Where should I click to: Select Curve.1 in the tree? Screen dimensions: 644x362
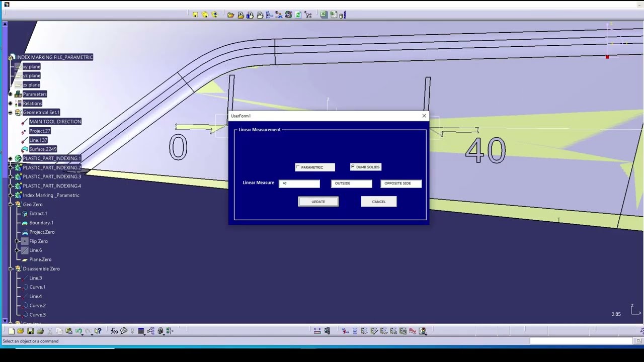click(x=37, y=287)
